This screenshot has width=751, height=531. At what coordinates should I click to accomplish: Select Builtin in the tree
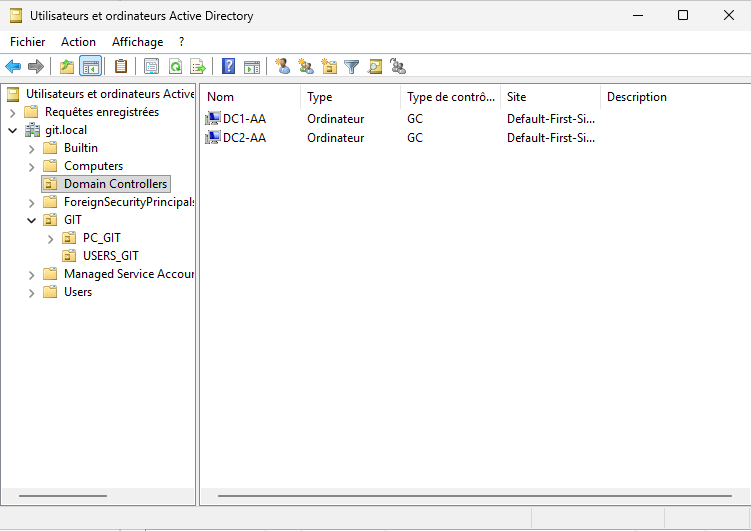[x=81, y=148]
